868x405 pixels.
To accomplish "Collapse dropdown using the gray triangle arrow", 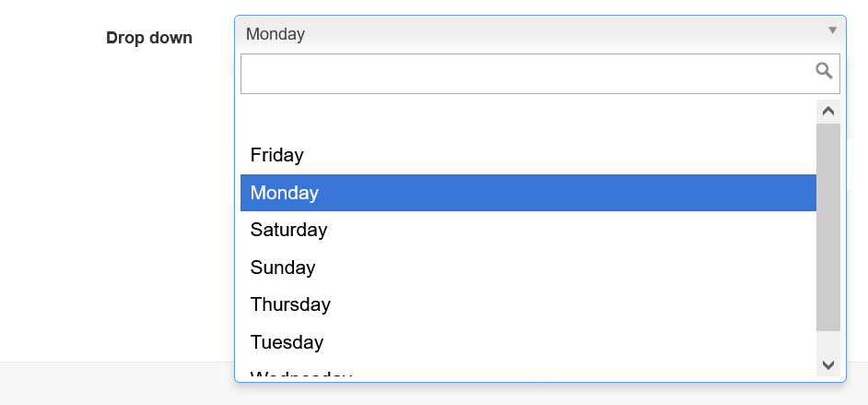I will (x=832, y=30).
